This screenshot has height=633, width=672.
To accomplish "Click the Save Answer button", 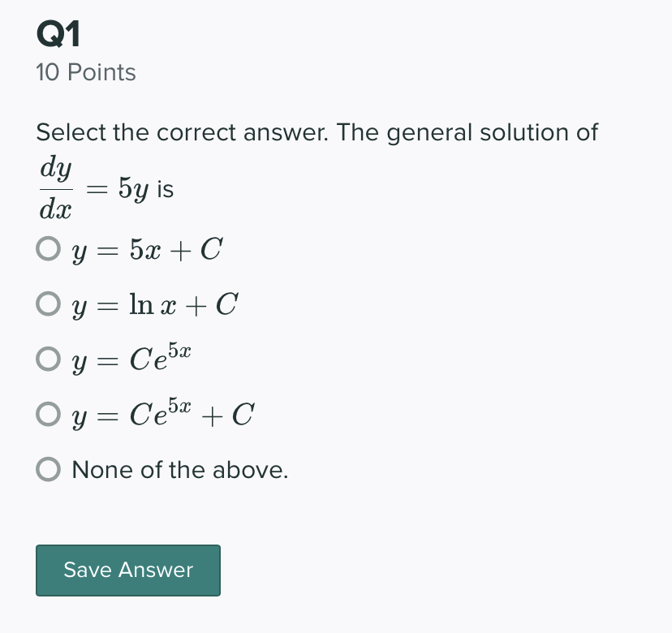I will [x=127, y=570].
